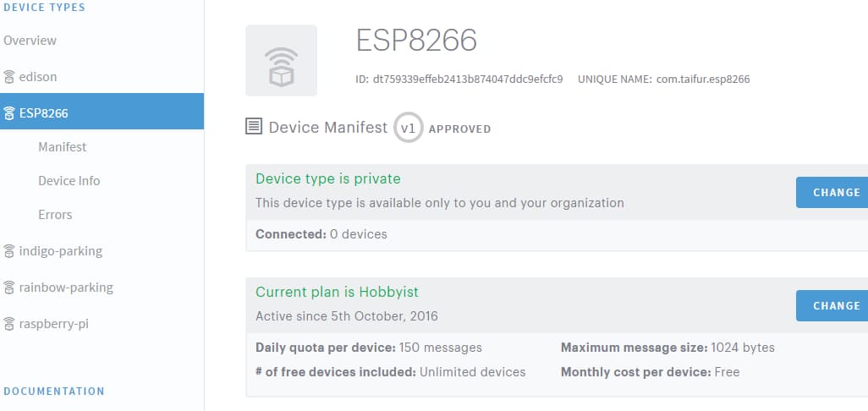Viewport: 868px width, 411px height.
Task: Click the indigo-parking device icon
Action: point(8,251)
